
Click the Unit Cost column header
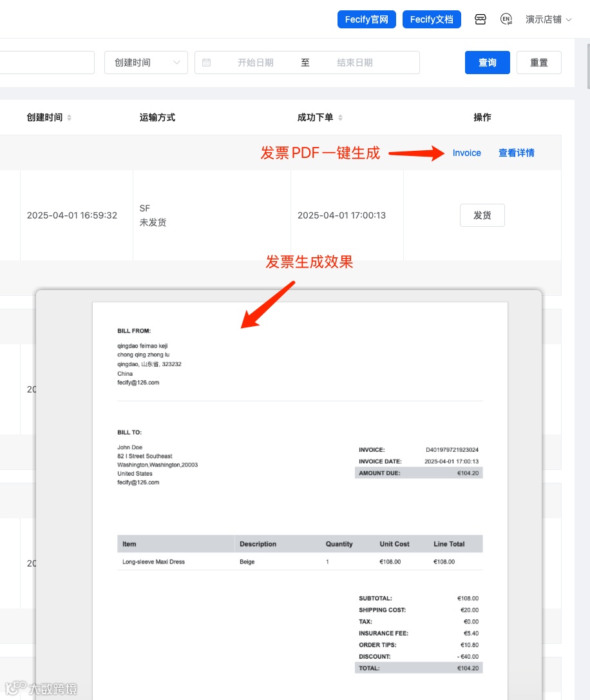point(394,544)
